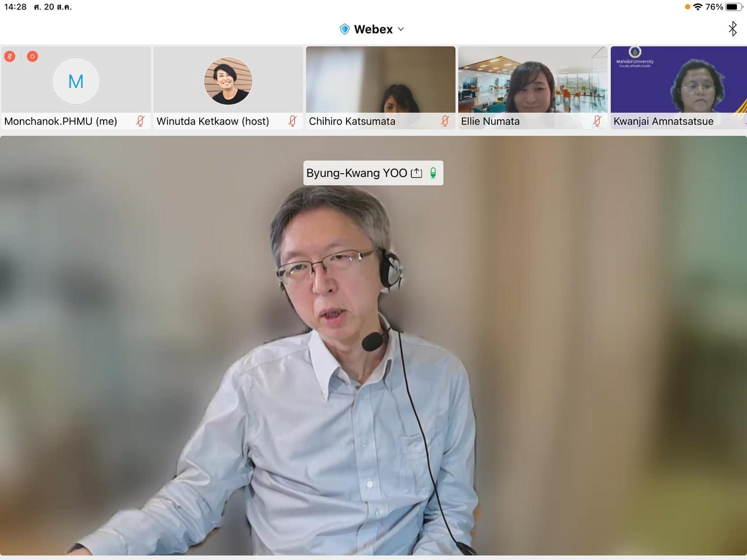Tap the red recording indicator circle
Screen dimensions: 747x560
(x=32, y=56)
